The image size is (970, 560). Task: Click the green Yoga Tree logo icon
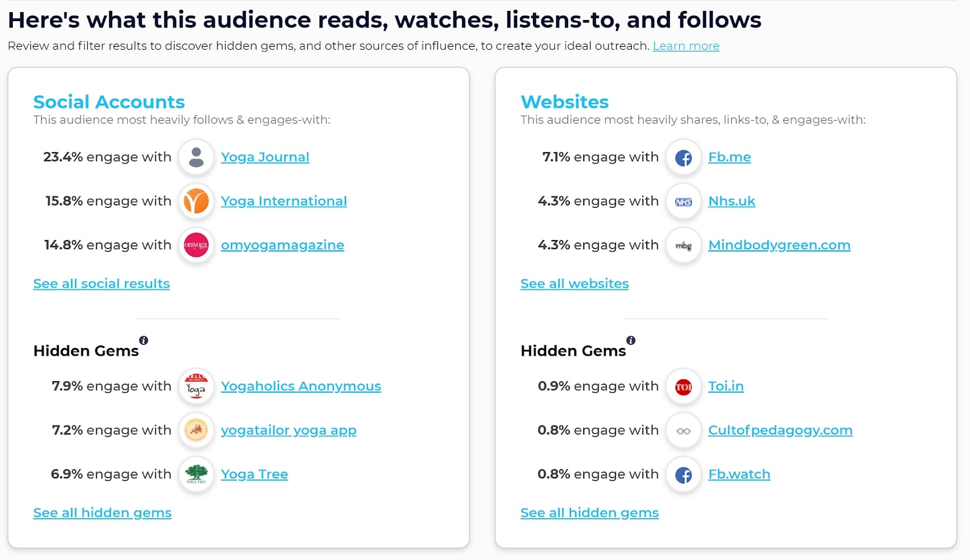point(196,475)
